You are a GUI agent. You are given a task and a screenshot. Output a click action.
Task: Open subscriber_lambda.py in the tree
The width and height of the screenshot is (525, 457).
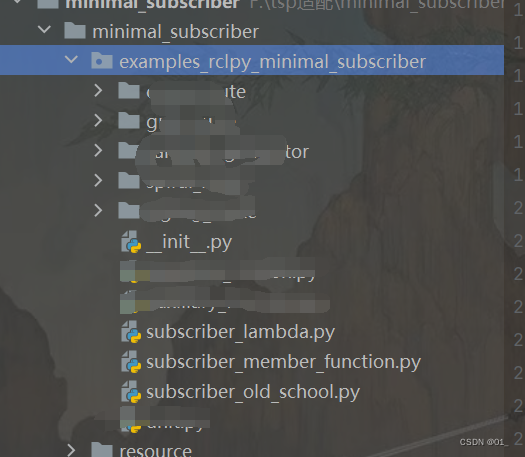(x=240, y=332)
